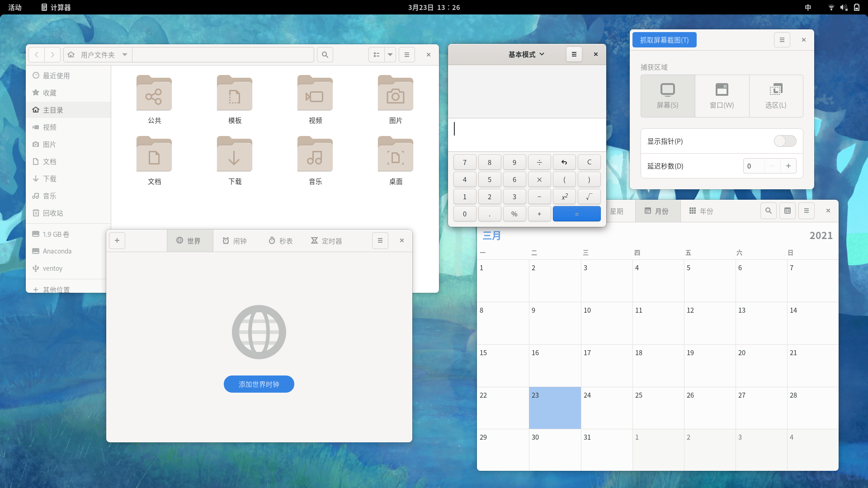The width and height of the screenshot is (868, 488).
Task: Open the Downloads (下载) folder icon
Action: [x=234, y=155]
